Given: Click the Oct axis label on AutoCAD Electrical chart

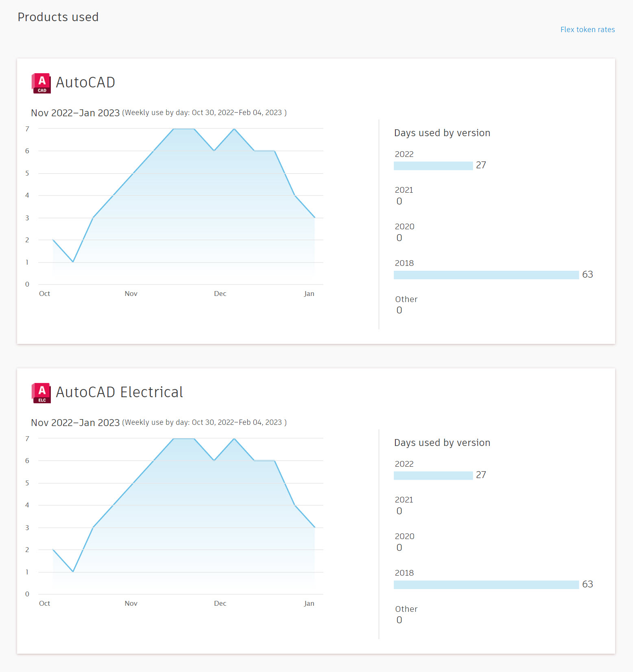Looking at the screenshot, I should pos(44,604).
